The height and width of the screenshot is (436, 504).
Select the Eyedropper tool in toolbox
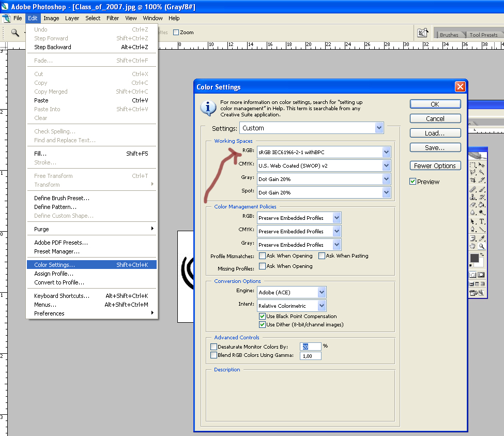click(x=481, y=238)
